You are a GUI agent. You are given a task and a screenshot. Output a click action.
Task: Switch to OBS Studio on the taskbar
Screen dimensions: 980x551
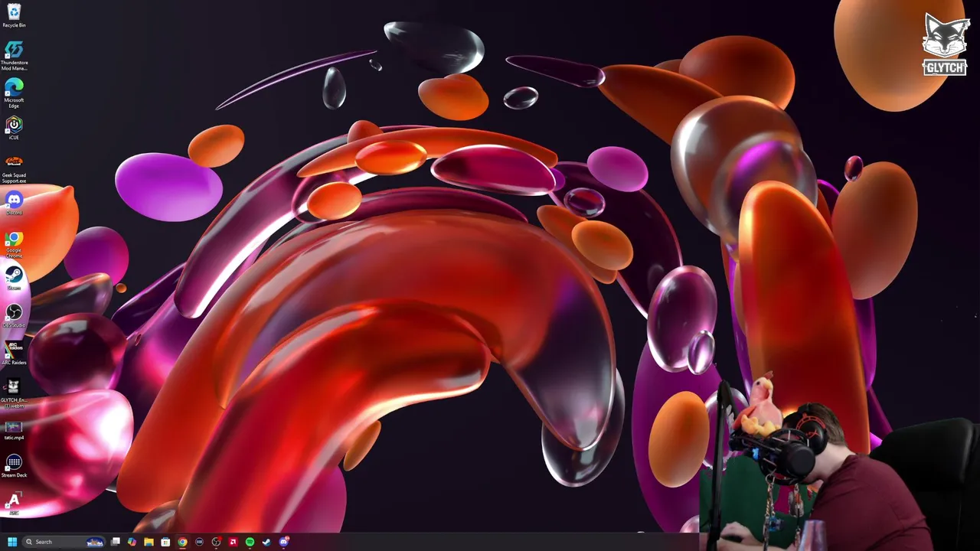click(x=216, y=542)
